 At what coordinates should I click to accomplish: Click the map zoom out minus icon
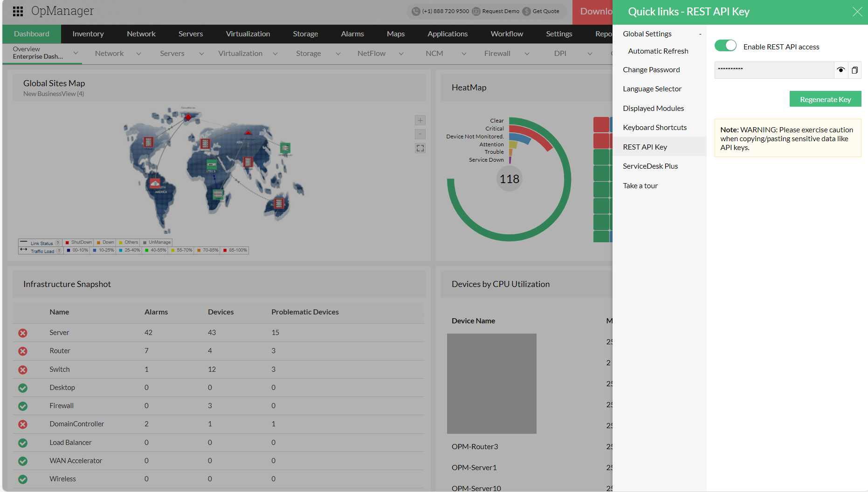[x=420, y=134]
